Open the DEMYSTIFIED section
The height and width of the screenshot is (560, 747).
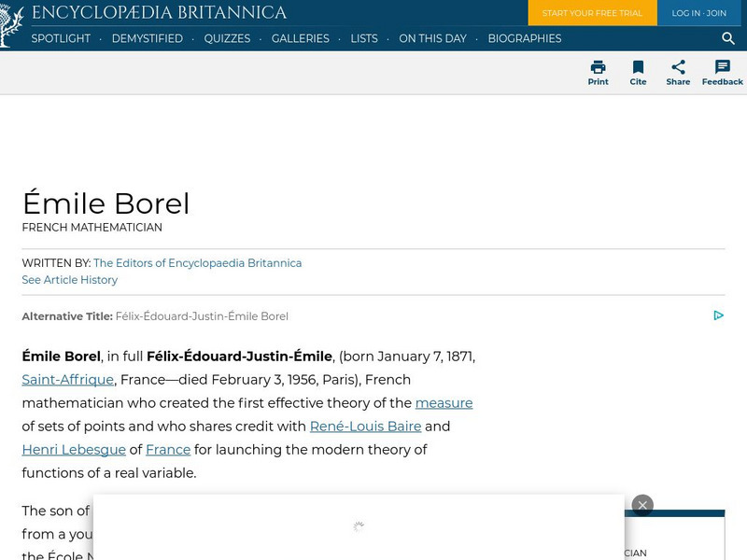(x=147, y=39)
